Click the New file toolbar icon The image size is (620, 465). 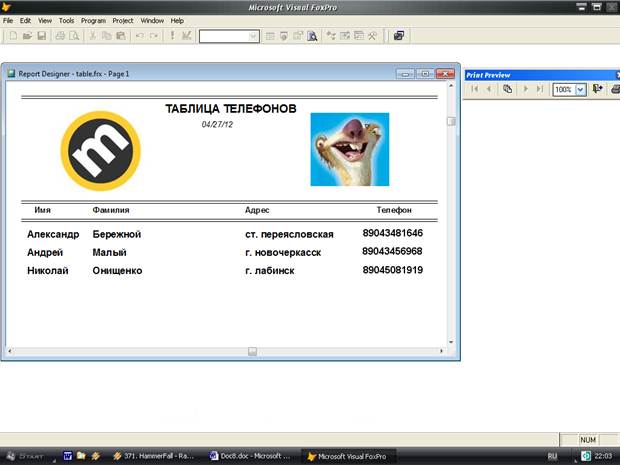tap(13, 36)
